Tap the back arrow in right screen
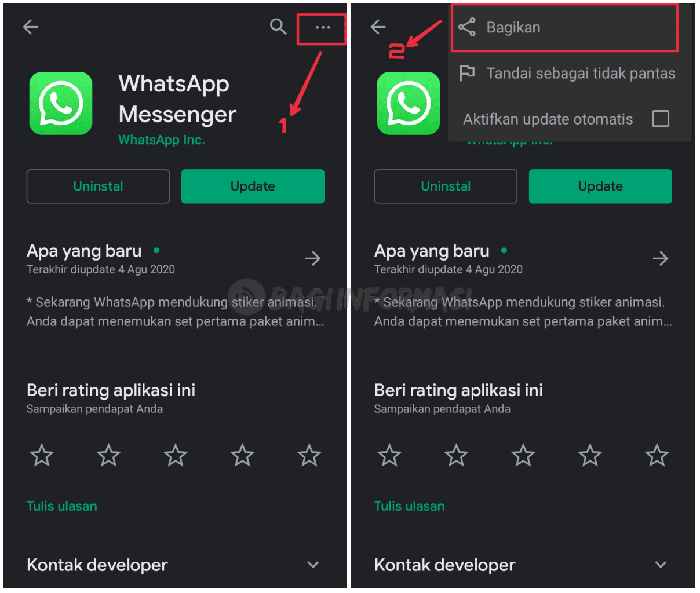The width and height of the screenshot is (700, 593). point(378,27)
